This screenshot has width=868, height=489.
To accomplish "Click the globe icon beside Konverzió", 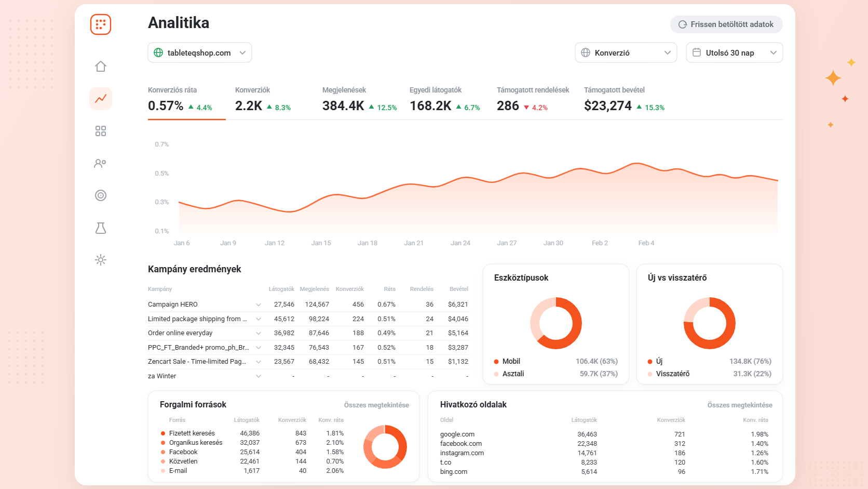I will click(586, 52).
